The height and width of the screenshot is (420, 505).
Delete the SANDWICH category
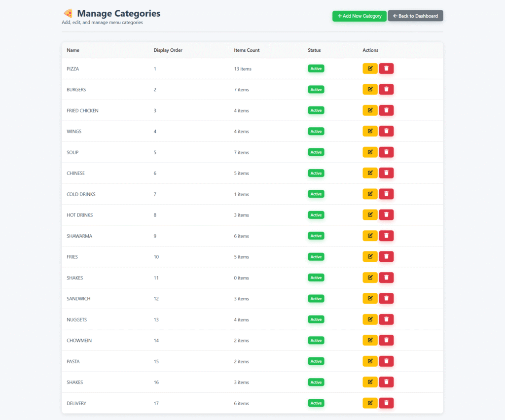coord(386,299)
